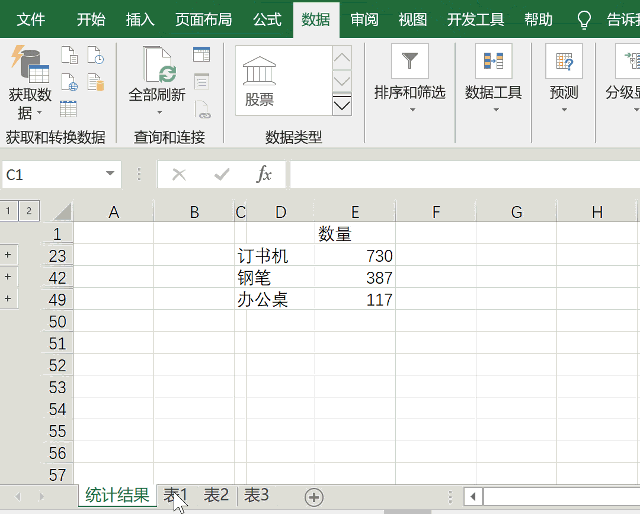This screenshot has width=640, height=514.
Task: Switch to the 插入 ribbon tab
Action: tap(140, 19)
